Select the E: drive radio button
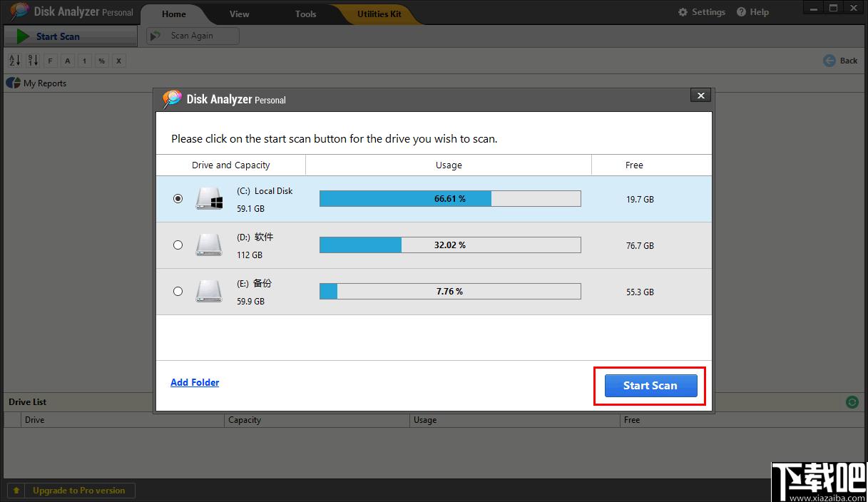Screen dimensions: 868x502 (178, 291)
